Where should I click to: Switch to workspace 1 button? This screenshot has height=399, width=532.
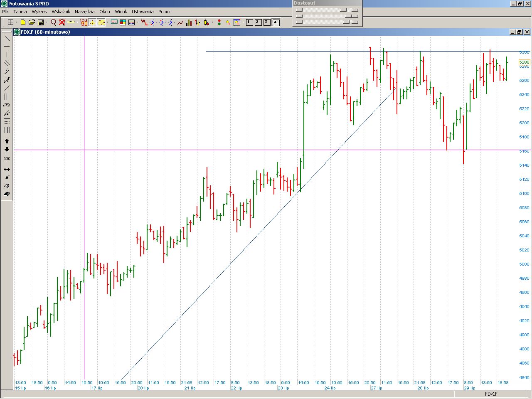tap(249, 22)
